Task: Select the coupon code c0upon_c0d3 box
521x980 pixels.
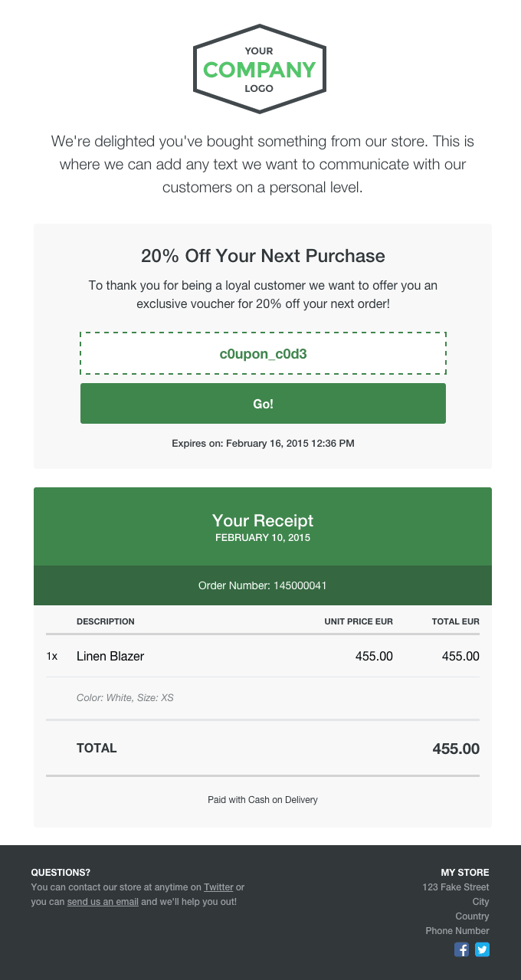Action: tap(263, 354)
